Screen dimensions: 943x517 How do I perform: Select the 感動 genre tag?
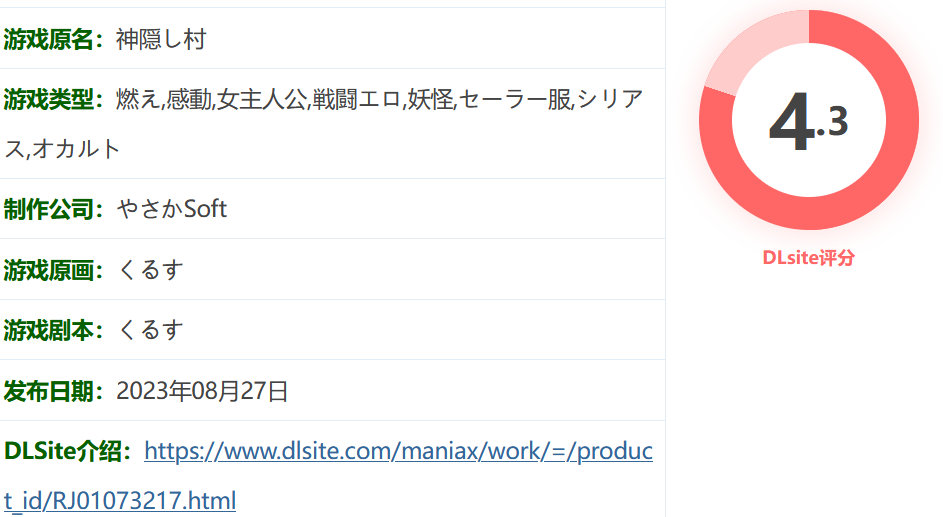click(x=190, y=99)
